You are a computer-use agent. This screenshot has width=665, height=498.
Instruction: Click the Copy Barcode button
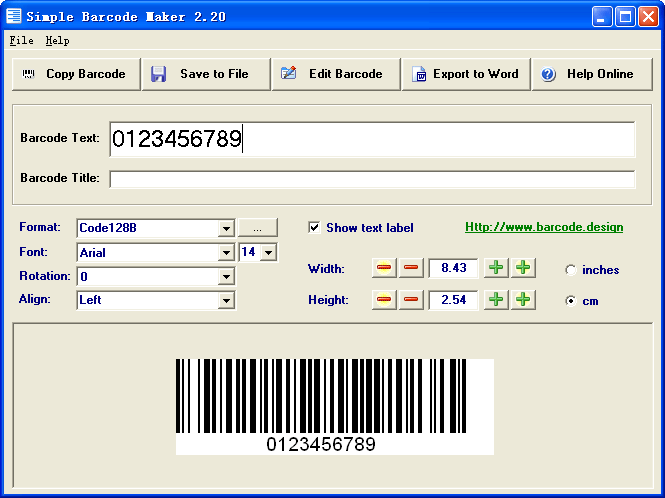click(x=76, y=74)
